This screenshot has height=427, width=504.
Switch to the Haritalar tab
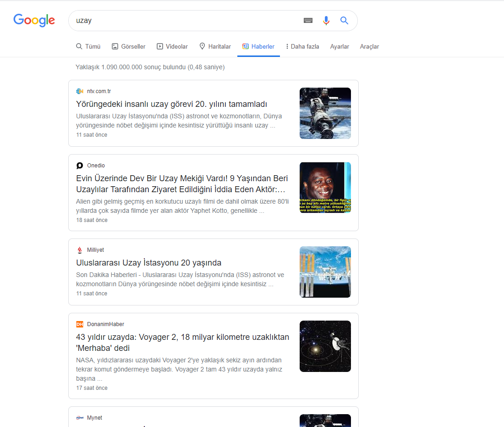point(215,47)
